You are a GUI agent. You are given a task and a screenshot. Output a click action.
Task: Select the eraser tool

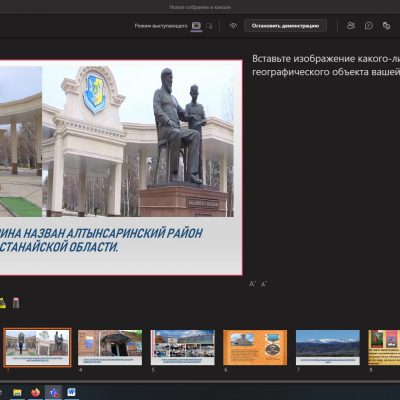(x=16, y=303)
